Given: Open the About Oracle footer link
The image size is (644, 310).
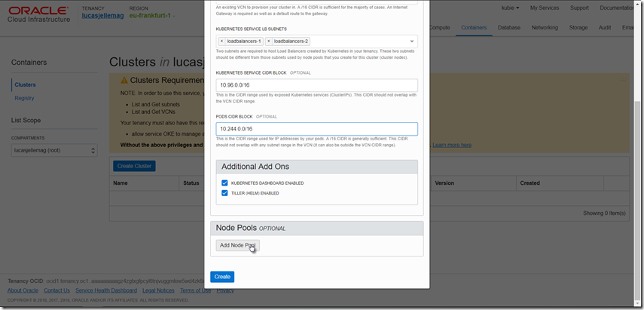Looking at the screenshot, I should [x=23, y=290].
